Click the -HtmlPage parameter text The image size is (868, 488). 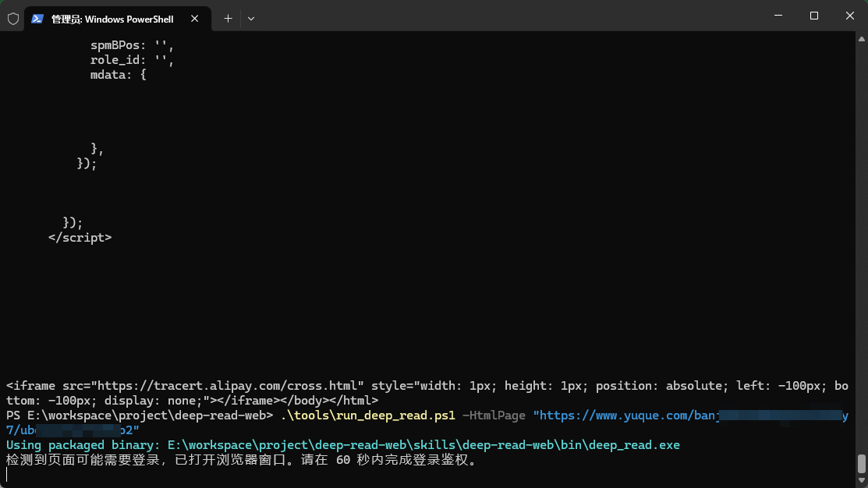coord(493,416)
